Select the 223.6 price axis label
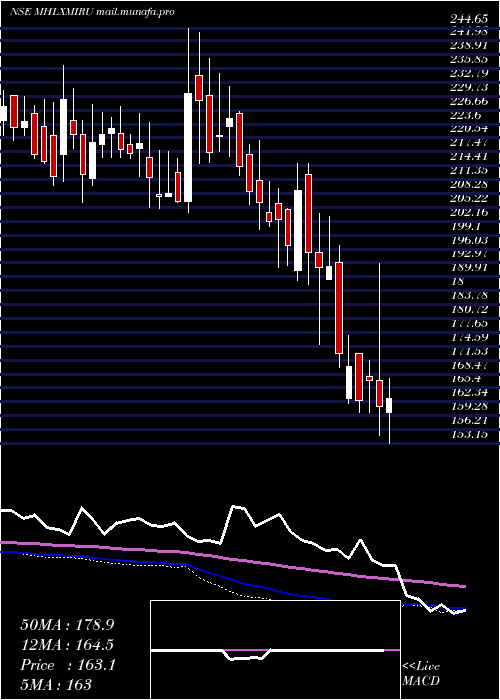The width and height of the screenshot is (500, 700). click(468, 115)
